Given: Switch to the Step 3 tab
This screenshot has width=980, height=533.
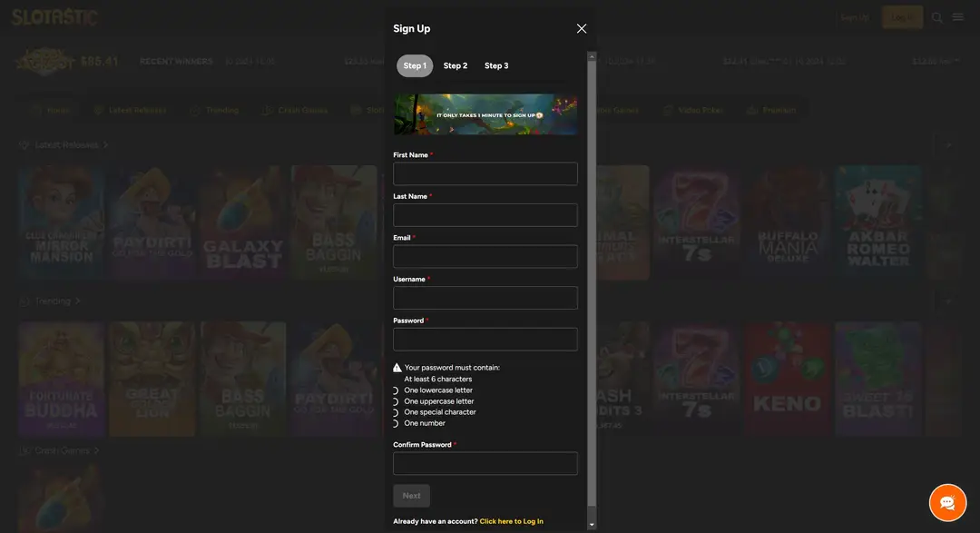Looking at the screenshot, I should click(496, 65).
